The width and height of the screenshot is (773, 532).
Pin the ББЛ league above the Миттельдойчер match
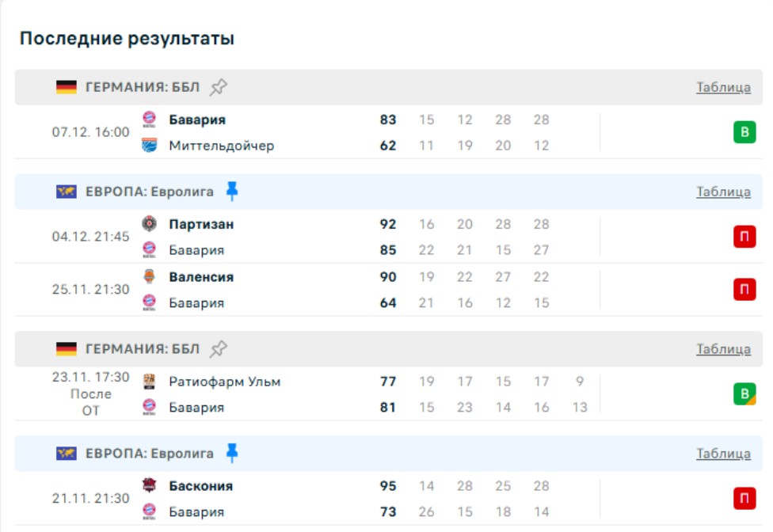(219, 87)
